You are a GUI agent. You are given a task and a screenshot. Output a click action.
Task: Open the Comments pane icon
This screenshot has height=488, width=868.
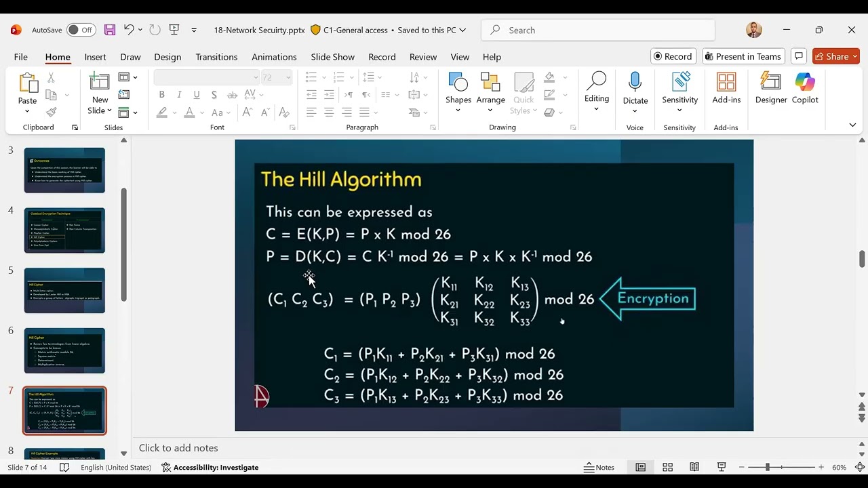[x=799, y=56]
